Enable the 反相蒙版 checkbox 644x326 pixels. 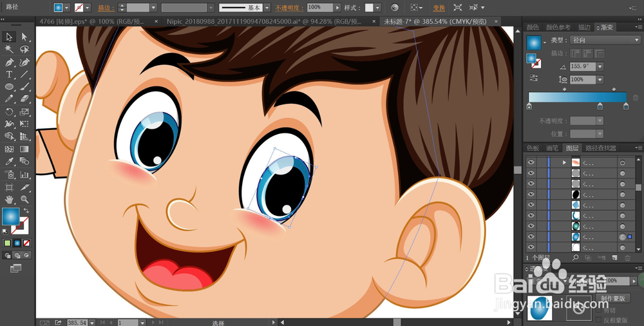tap(599, 320)
